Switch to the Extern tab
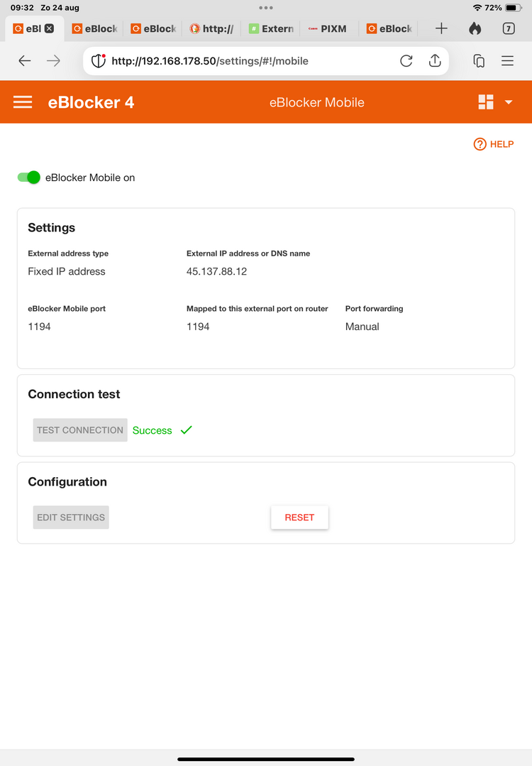Image resolution: width=532 pixels, height=766 pixels. 271,29
